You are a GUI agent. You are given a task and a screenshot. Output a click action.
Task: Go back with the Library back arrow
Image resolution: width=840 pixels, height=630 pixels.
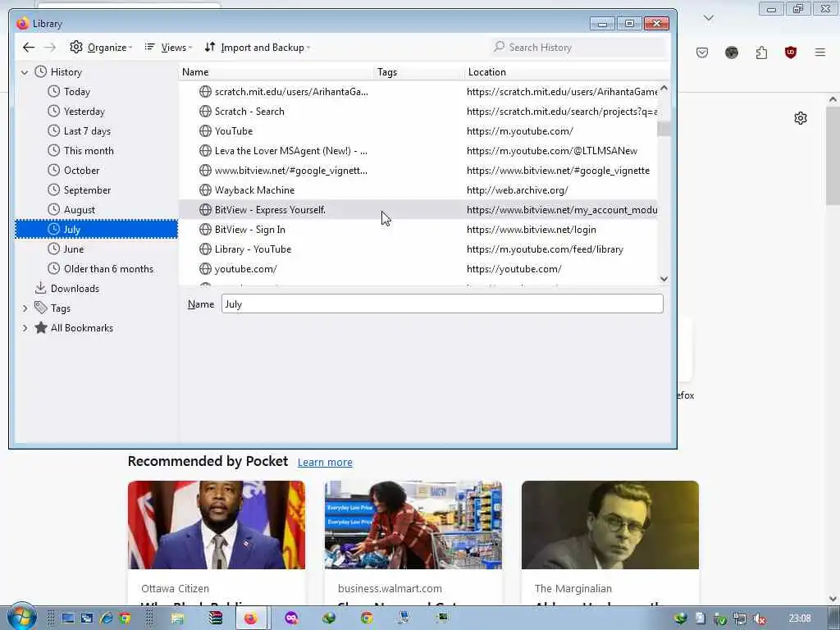pyautogui.click(x=29, y=47)
